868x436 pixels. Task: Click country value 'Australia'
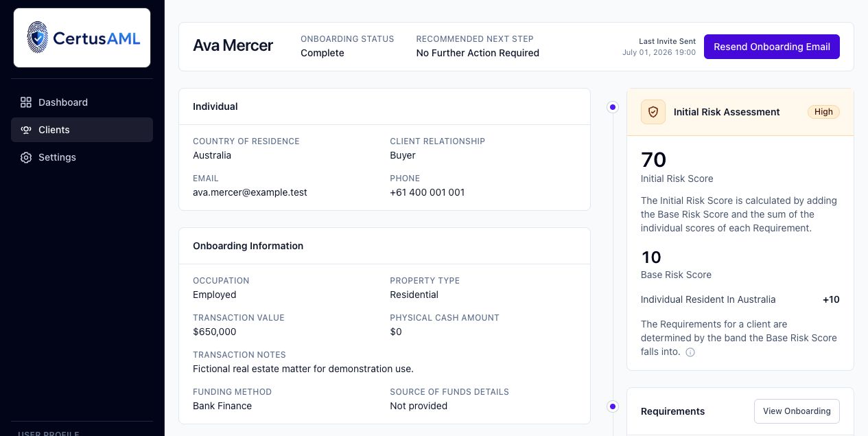(x=212, y=155)
